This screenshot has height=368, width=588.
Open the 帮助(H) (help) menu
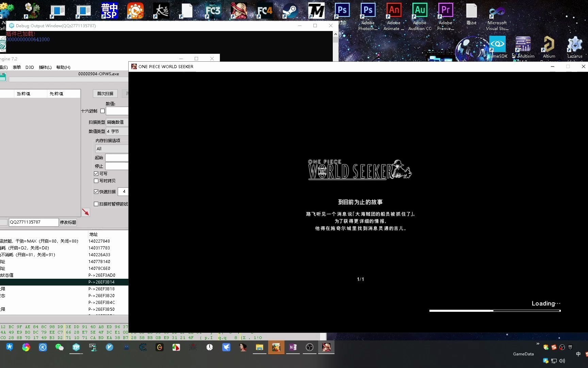[63, 67]
